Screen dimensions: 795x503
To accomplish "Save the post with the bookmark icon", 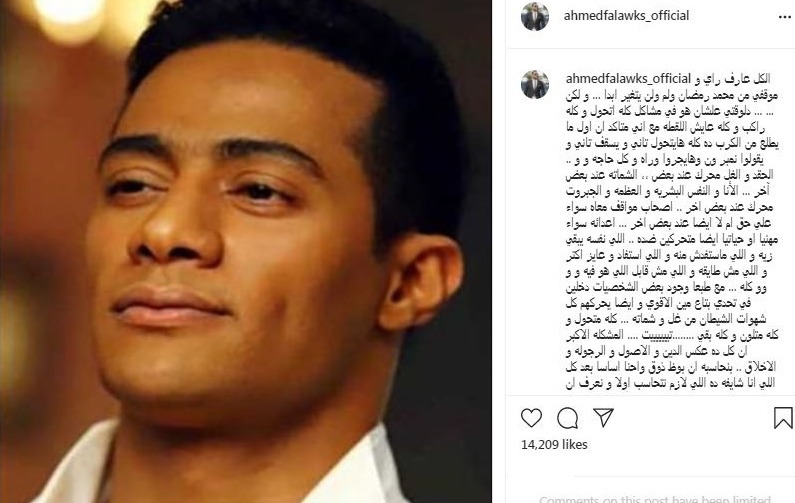I will (x=783, y=418).
